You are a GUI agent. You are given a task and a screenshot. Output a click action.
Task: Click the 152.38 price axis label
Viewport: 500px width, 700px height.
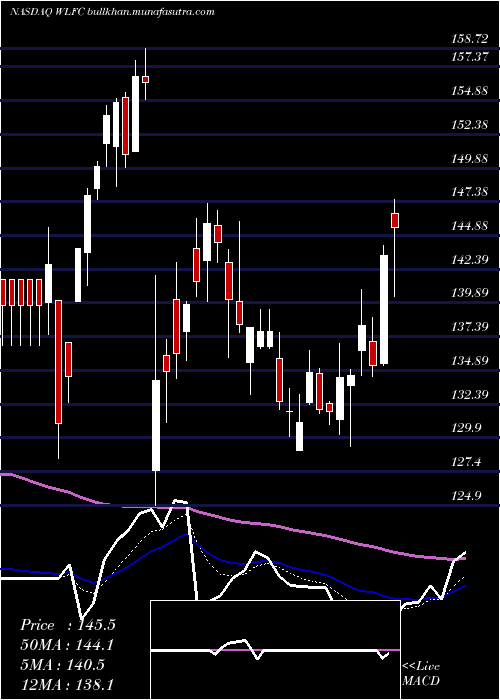tap(469, 125)
